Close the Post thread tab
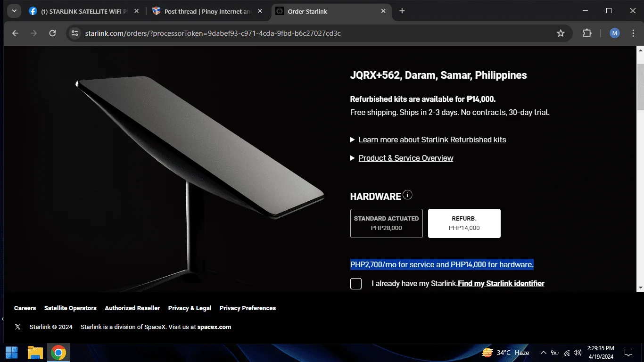Viewport: 644px width, 362px height. tap(260, 11)
